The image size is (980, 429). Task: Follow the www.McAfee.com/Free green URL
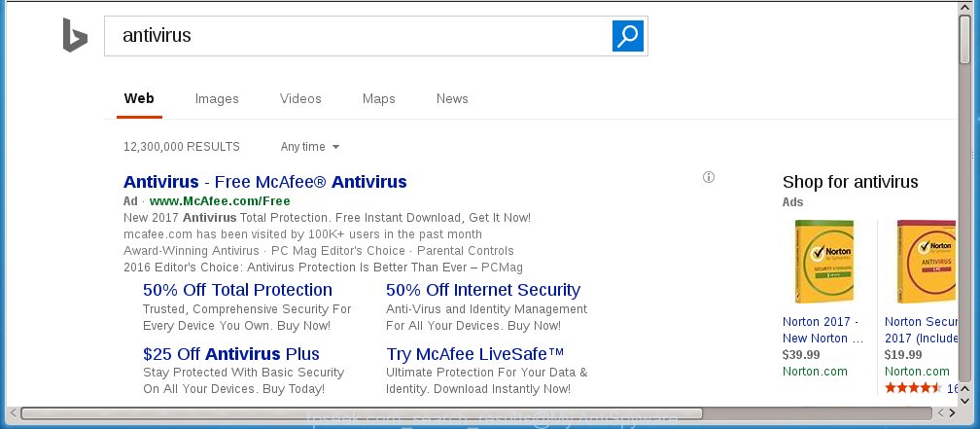pyautogui.click(x=220, y=200)
